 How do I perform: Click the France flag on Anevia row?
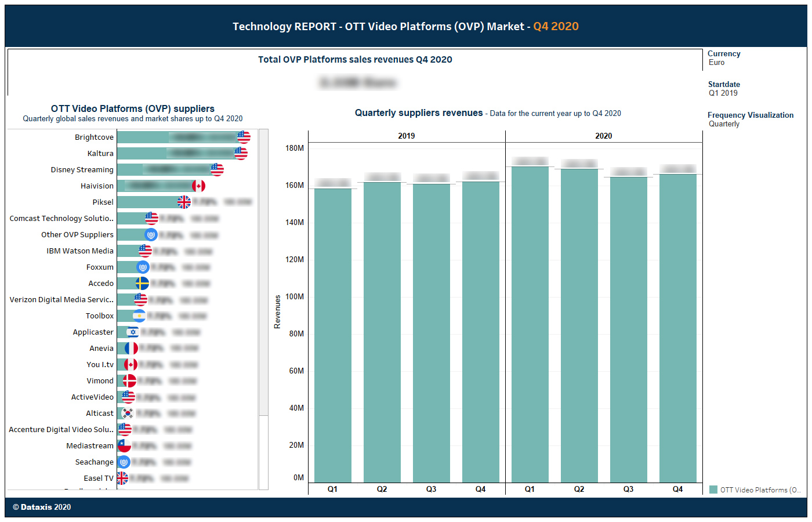click(x=131, y=348)
